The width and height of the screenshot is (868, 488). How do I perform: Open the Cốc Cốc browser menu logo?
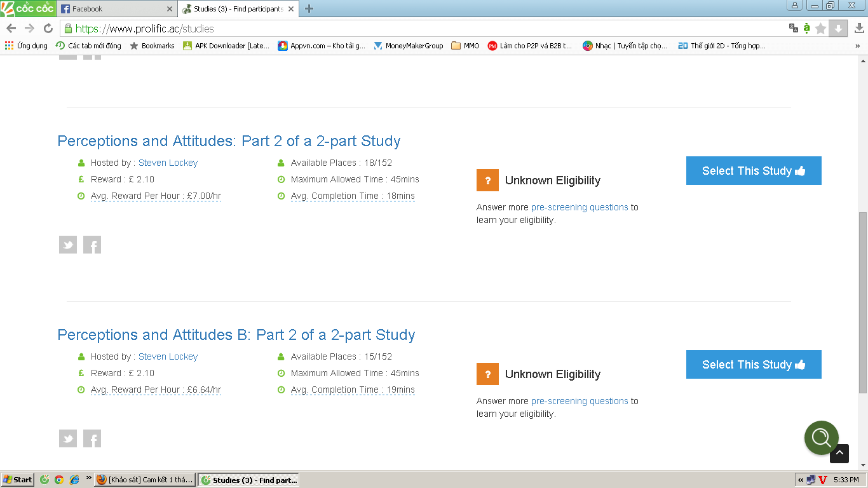[27, 8]
